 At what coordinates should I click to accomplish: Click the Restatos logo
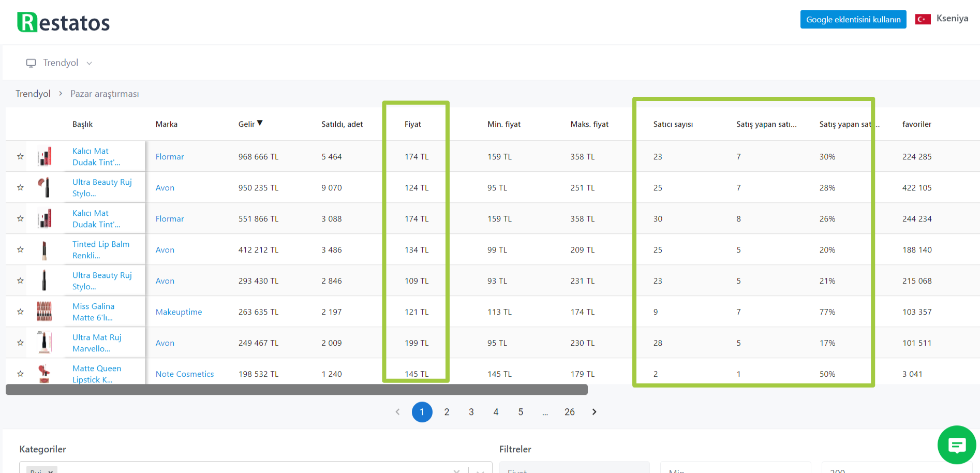64,22
